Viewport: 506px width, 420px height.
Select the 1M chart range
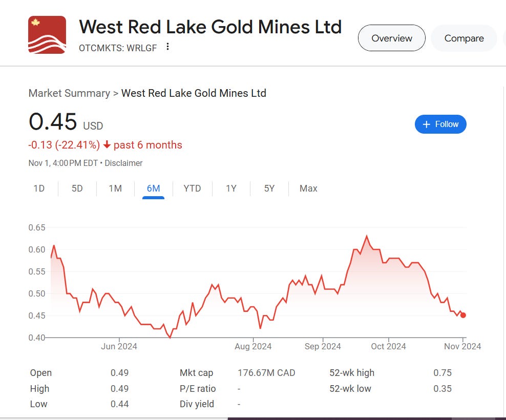pos(115,188)
